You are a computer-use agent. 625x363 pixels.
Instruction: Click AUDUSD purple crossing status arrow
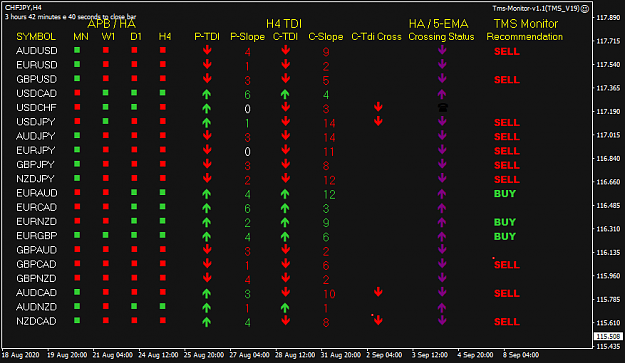pyautogui.click(x=442, y=50)
